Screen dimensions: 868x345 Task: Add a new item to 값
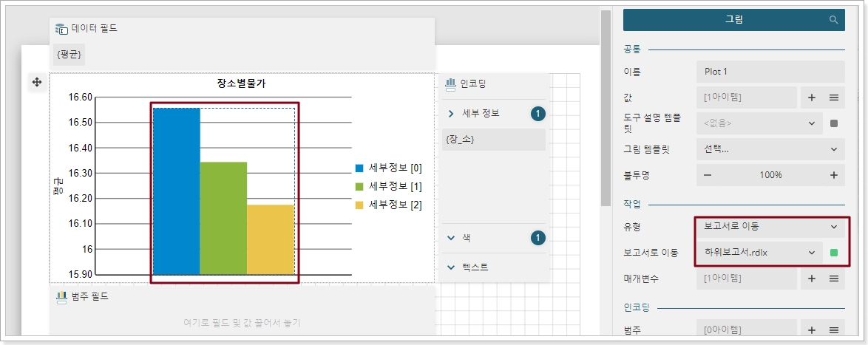[811, 98]
